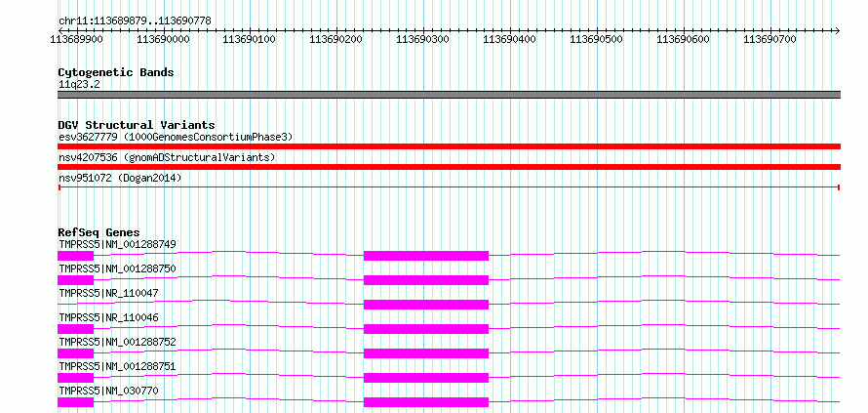
Task: Click ruler position 113690400
Action: click(510, 39)
